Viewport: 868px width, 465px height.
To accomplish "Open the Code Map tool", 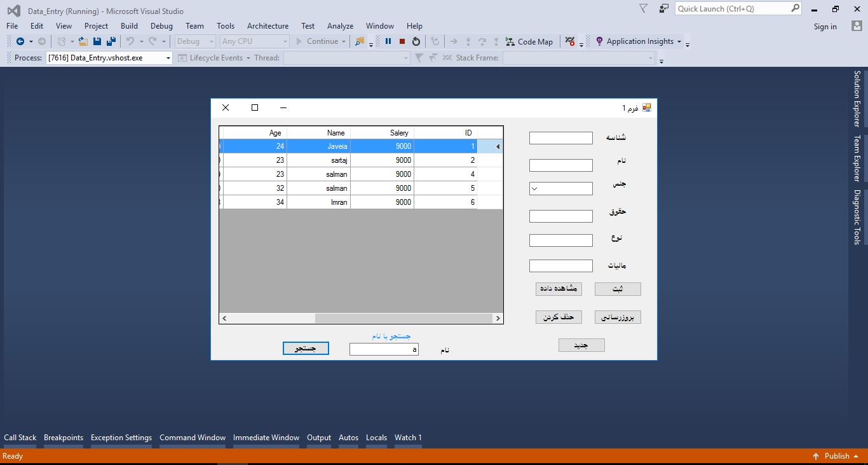I will coord(529,41).
